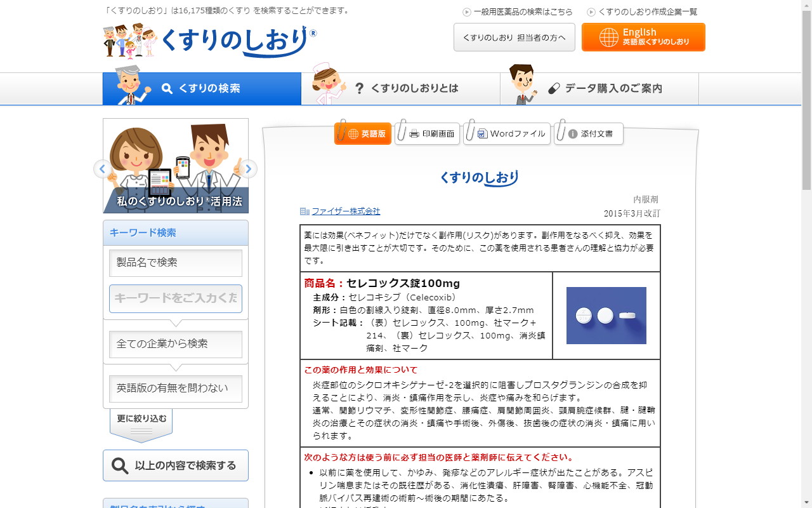Click the banner's previous arrow
The width and height of the screenshot is (812, 508).
point(102,169)
